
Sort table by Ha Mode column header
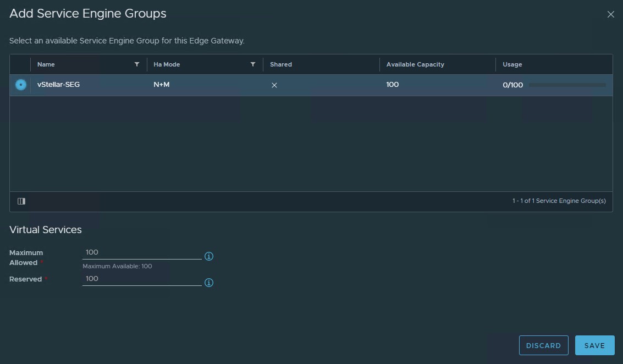[x=167, y=64]
